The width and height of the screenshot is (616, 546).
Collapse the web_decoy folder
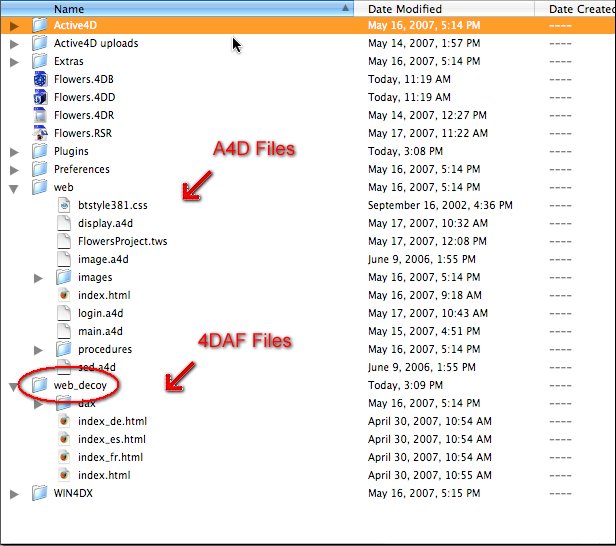pos(14,385)
